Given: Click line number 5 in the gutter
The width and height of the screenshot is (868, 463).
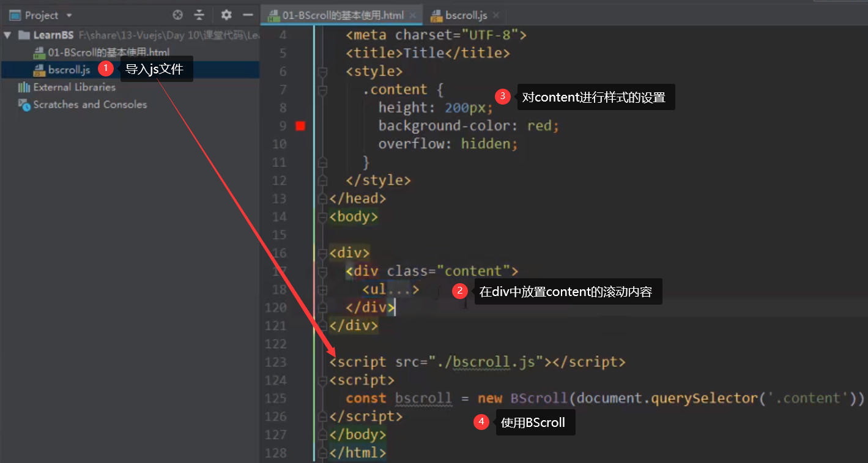Looking at the screenshot, I should coord(282,53).
